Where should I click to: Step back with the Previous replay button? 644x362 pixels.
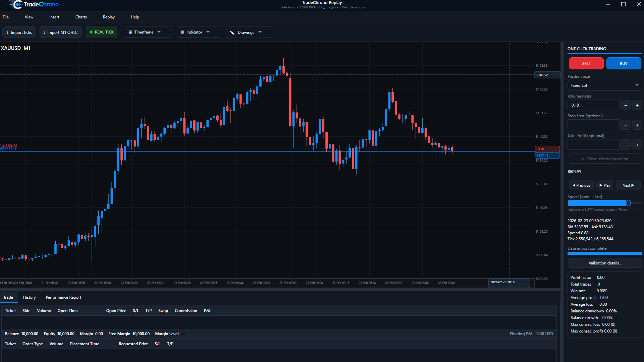pos(581,185)
